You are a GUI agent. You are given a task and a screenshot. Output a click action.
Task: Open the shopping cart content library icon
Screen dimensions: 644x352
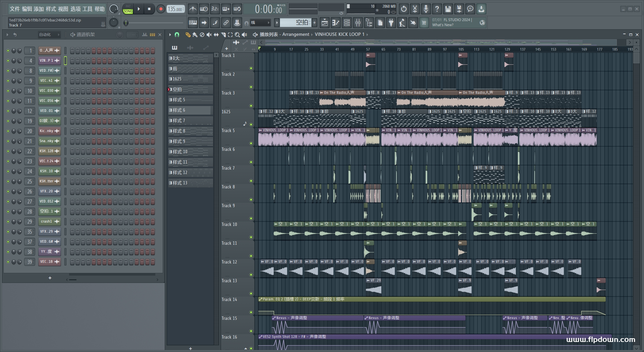[424, 22]
